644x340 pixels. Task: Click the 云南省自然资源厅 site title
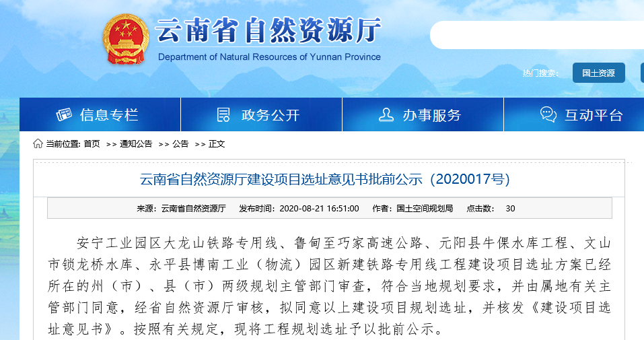[269, 30]
